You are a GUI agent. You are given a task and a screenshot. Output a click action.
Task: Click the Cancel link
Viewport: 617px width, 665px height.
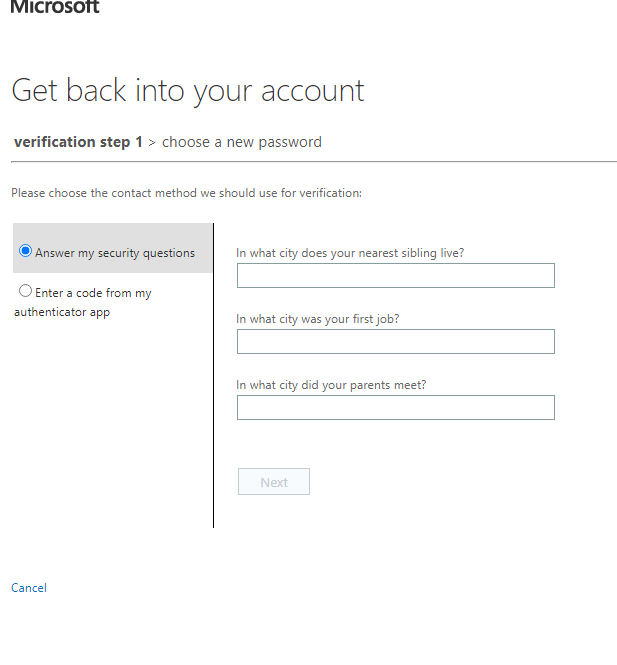point(29,588)
